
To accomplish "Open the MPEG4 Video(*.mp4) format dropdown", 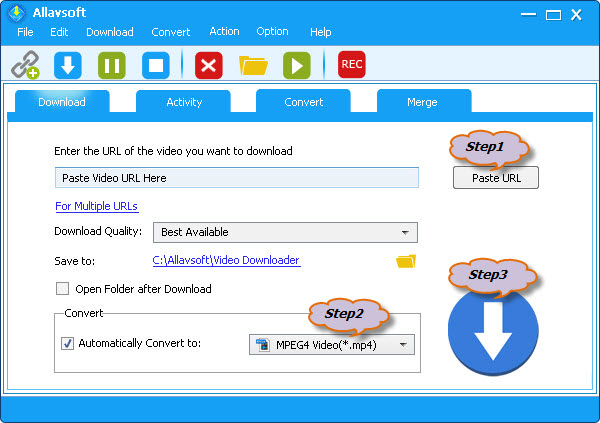I will click(x=331, y=345).
